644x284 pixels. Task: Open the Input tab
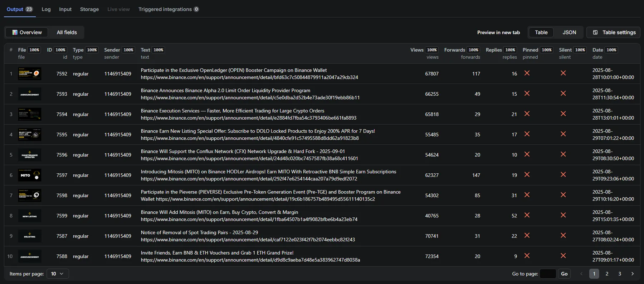pos(65,9)
